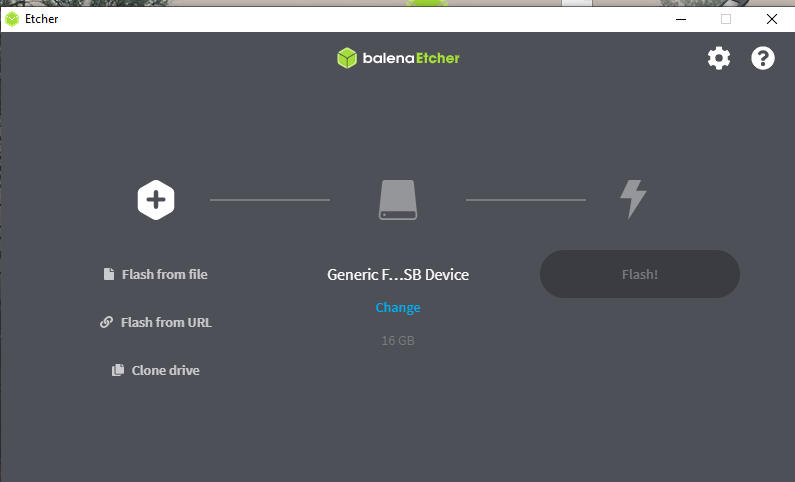
Task: Click the lightning bolt flash icon
Action: (633, 200)
